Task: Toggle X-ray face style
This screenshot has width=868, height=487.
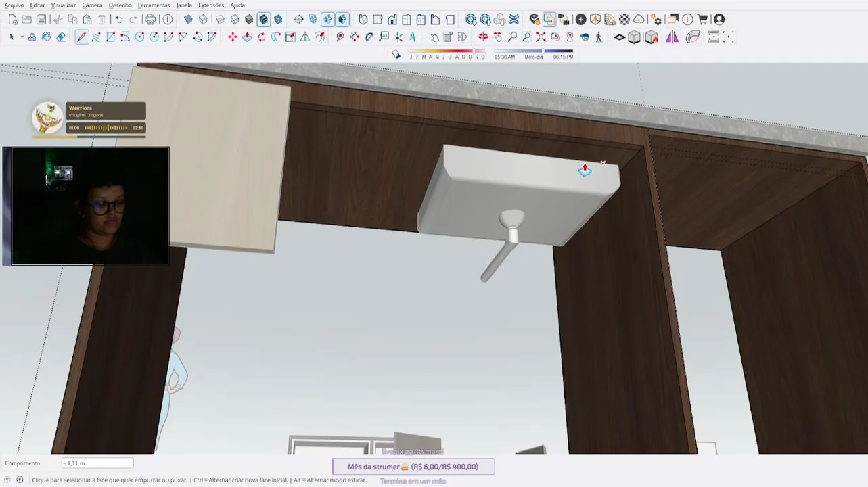Action: click(188, 20)
